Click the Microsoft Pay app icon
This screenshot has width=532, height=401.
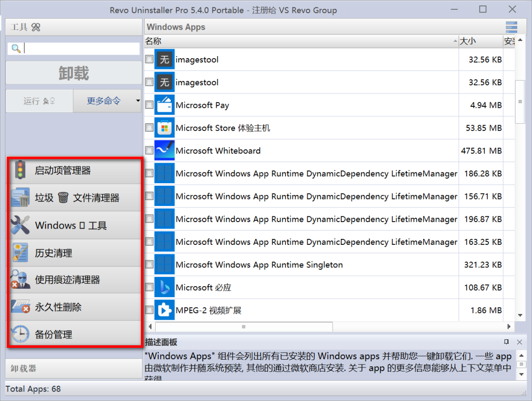point(165,105)
